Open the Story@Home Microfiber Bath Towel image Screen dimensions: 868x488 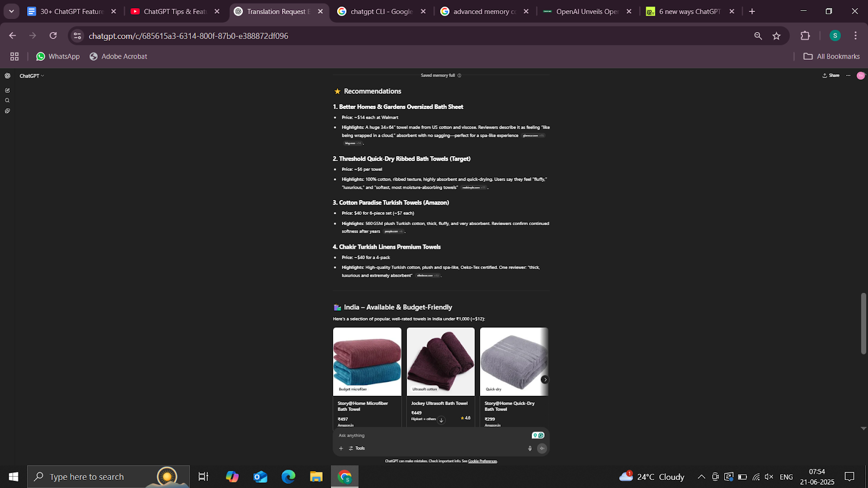click(367, 362)
